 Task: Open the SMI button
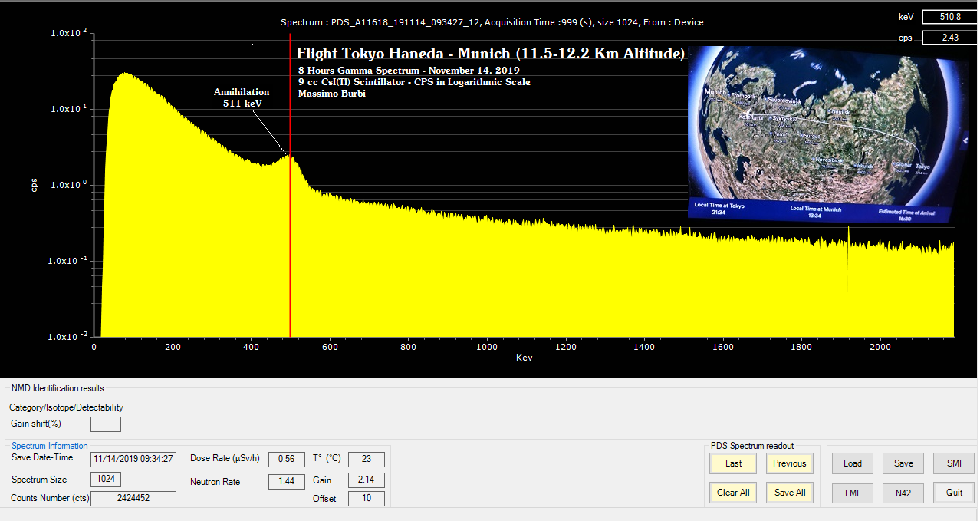click(954, 463)
